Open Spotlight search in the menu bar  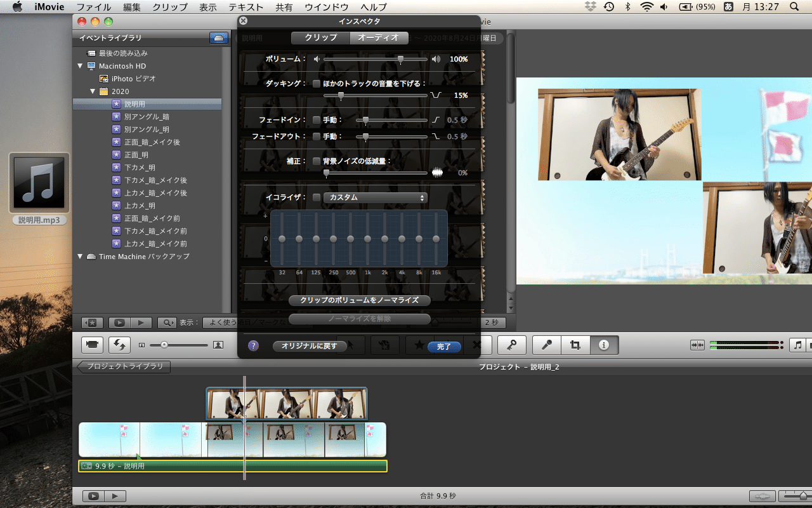click(x=794, y=7)
